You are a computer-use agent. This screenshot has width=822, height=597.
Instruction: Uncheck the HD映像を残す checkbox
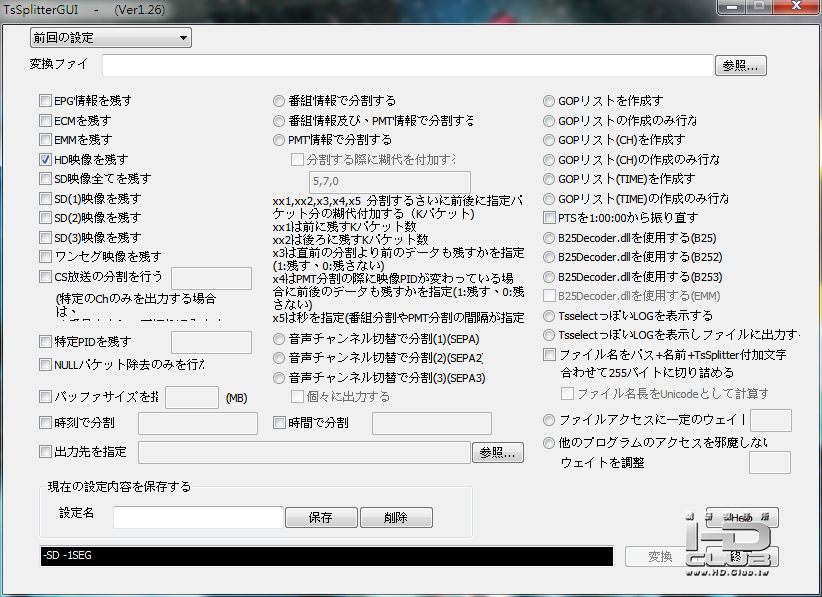click(x=46, y=159)
